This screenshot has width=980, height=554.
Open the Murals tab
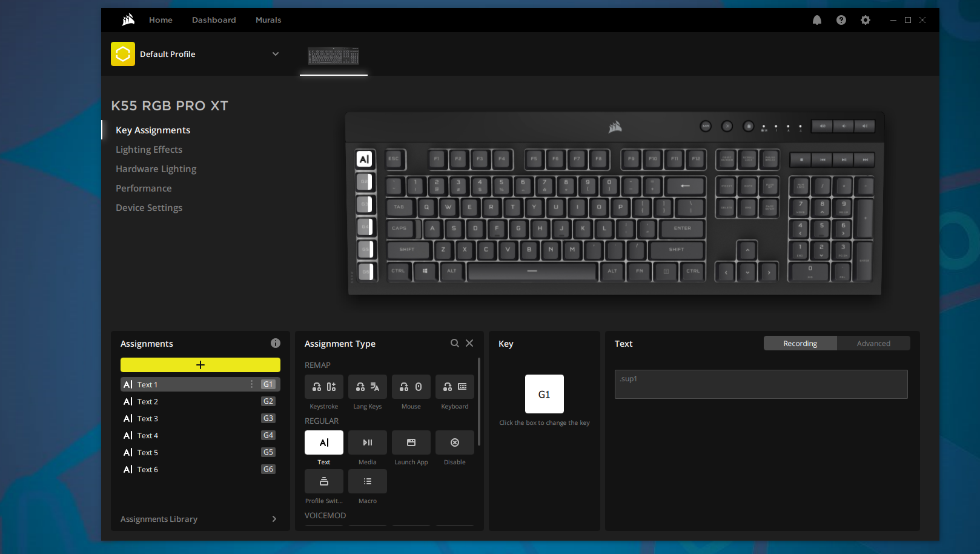(x=268, y=20)
